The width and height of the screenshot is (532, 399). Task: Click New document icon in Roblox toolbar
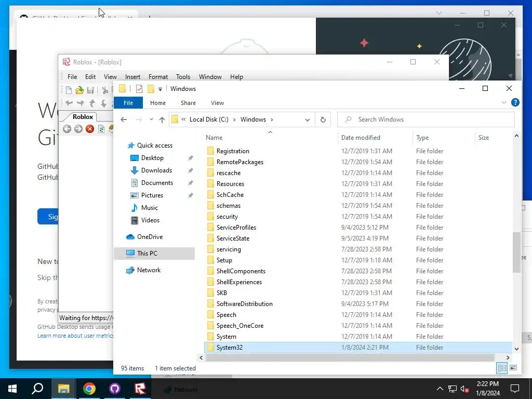69,90
